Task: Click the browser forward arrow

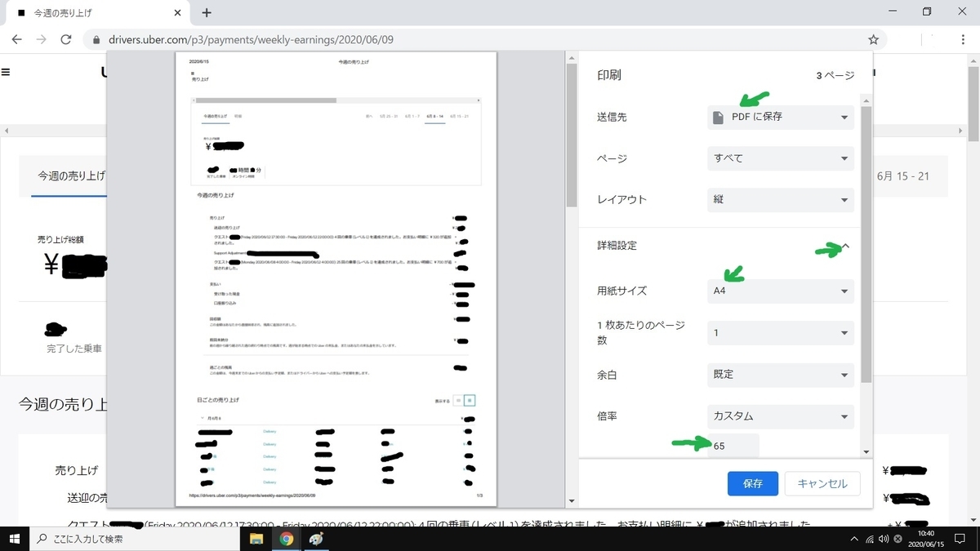Action: tap(42, 39)
